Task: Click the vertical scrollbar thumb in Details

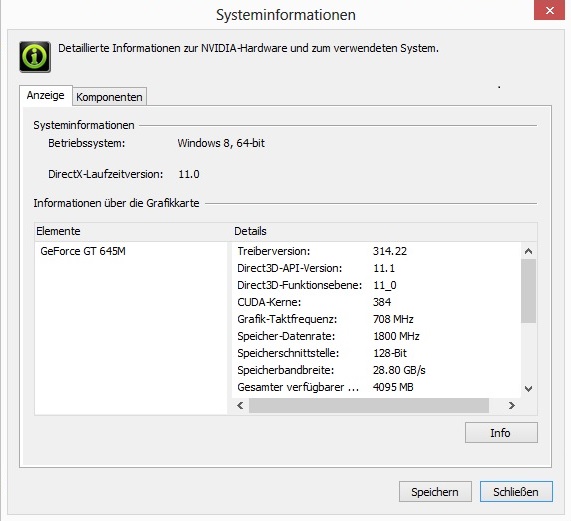Action: click(528, 291)
